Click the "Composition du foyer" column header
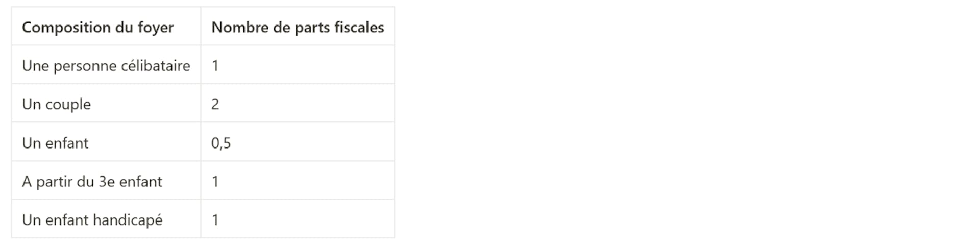The height and width of the screenshot is (246, 980). coord(97,27)
